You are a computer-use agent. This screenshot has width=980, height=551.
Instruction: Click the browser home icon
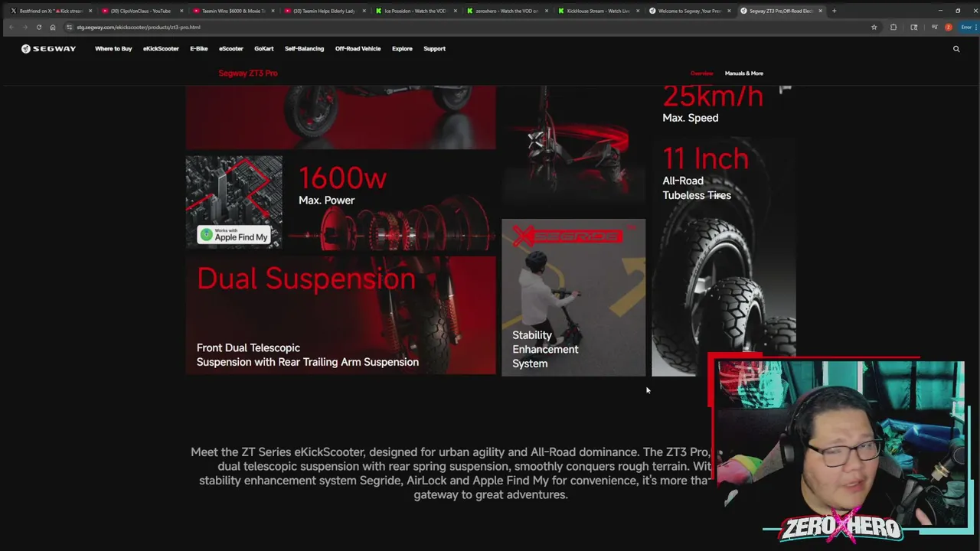(x=52, y=27)
